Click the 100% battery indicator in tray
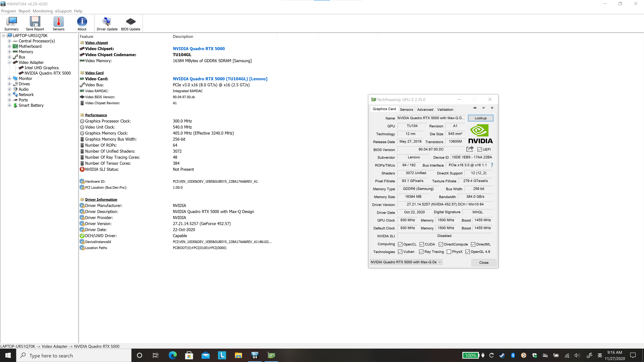 pos(470,355)
